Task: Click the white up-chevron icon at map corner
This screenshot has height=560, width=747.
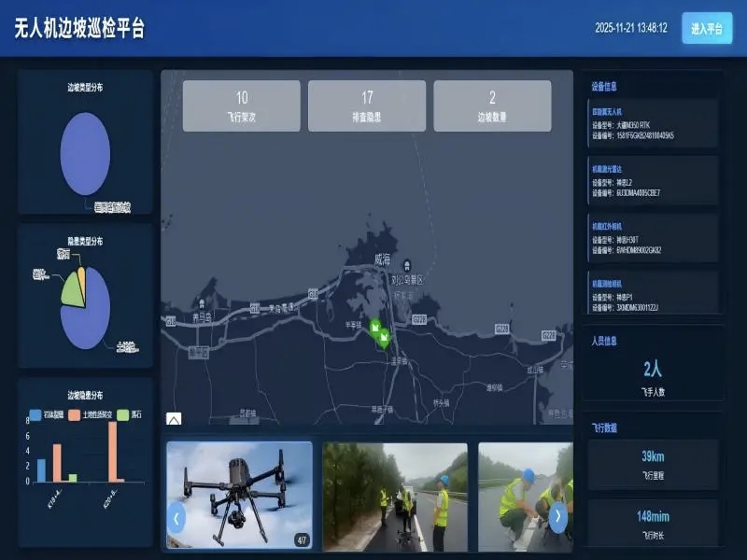Action: click(x=174, y=418)
